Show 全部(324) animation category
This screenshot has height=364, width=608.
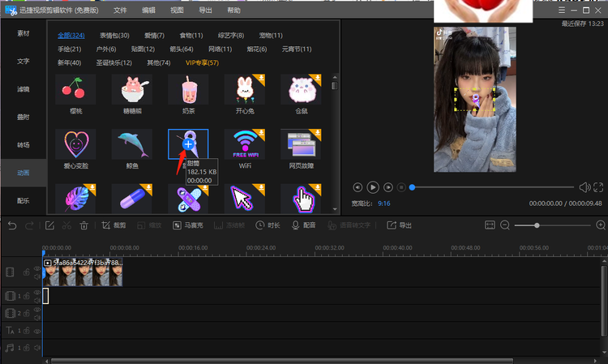point(71,36)
